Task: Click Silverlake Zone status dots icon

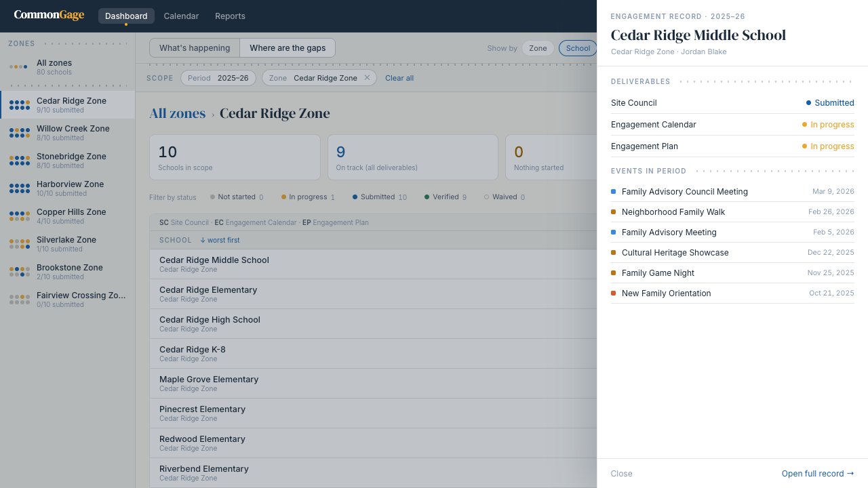Action: pyautogui.click(x=20, y=244)
